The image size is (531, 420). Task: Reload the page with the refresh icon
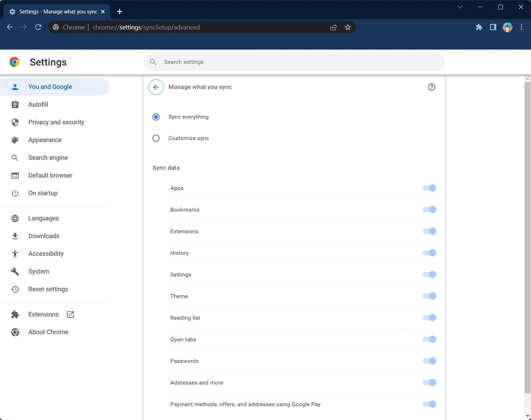point(38,27)
